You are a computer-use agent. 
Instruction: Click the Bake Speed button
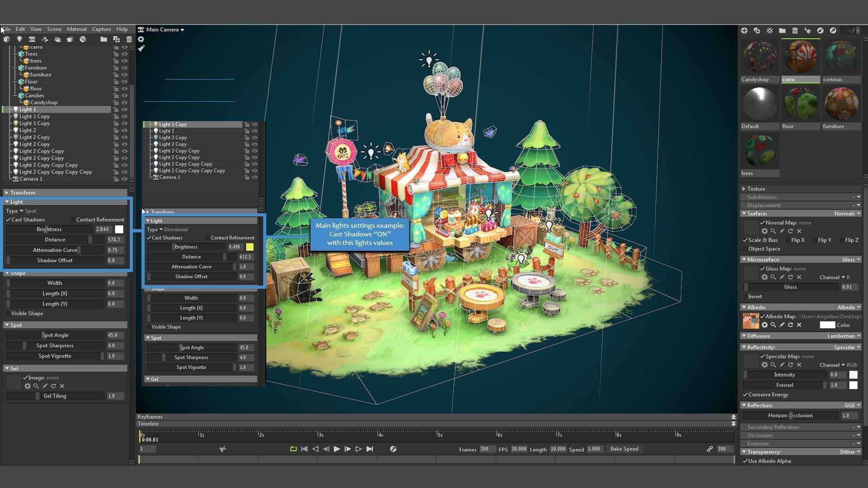624,449
